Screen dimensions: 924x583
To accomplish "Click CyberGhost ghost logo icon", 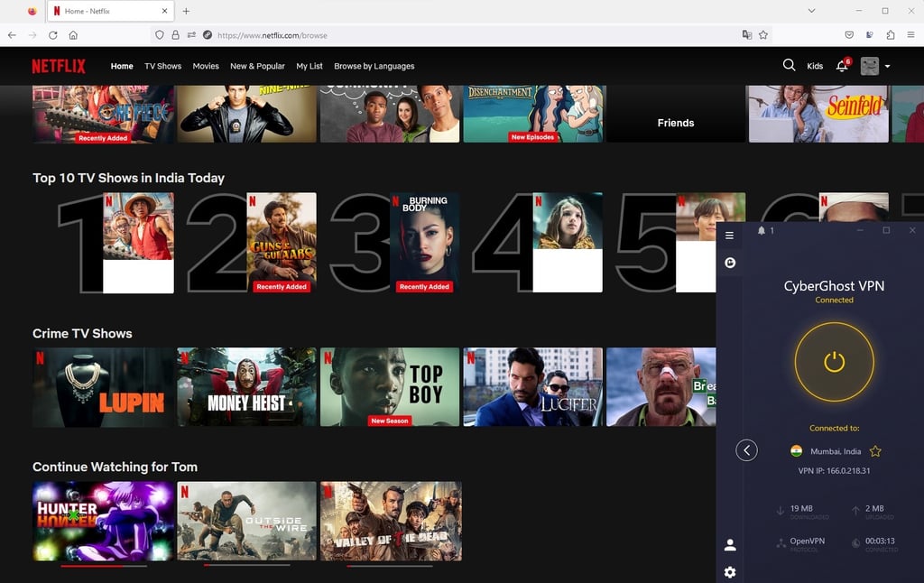I will [x=730, y=263].
